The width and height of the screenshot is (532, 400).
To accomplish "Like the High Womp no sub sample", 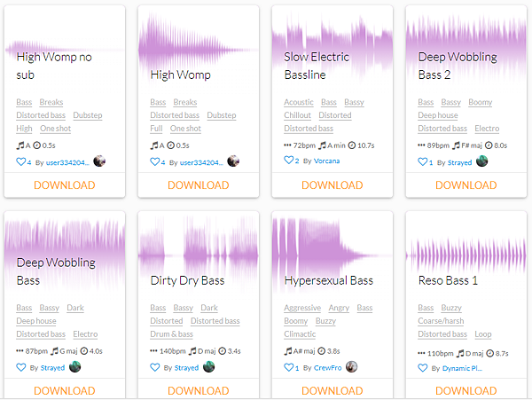I will pyautogui.click(x=21, y=161).
